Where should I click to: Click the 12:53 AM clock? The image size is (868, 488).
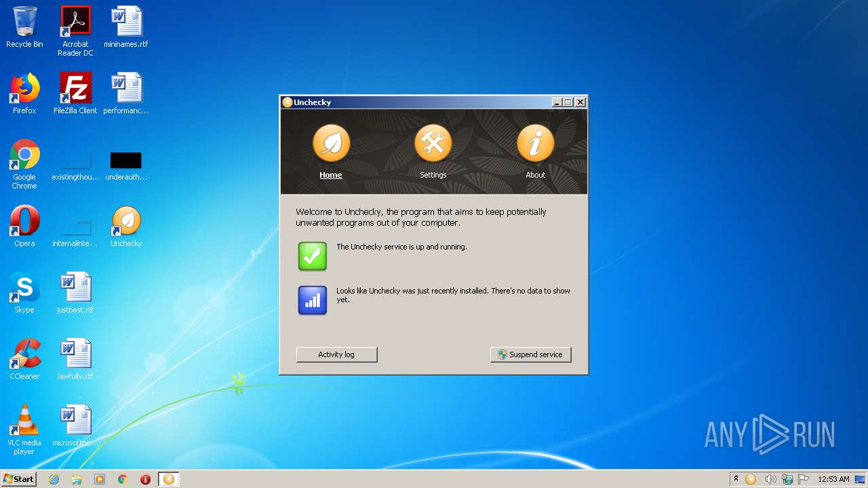tap(833, 479)
